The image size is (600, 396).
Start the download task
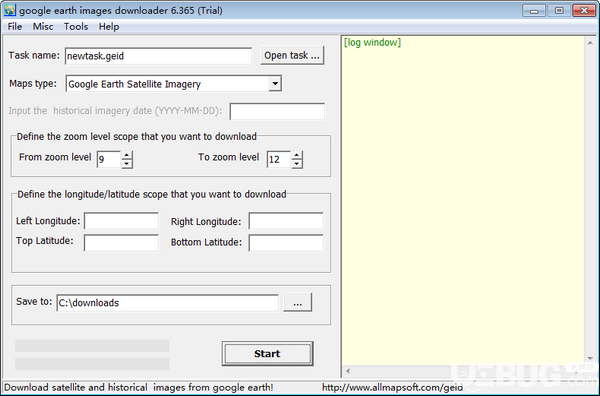(x=267, y=354)
